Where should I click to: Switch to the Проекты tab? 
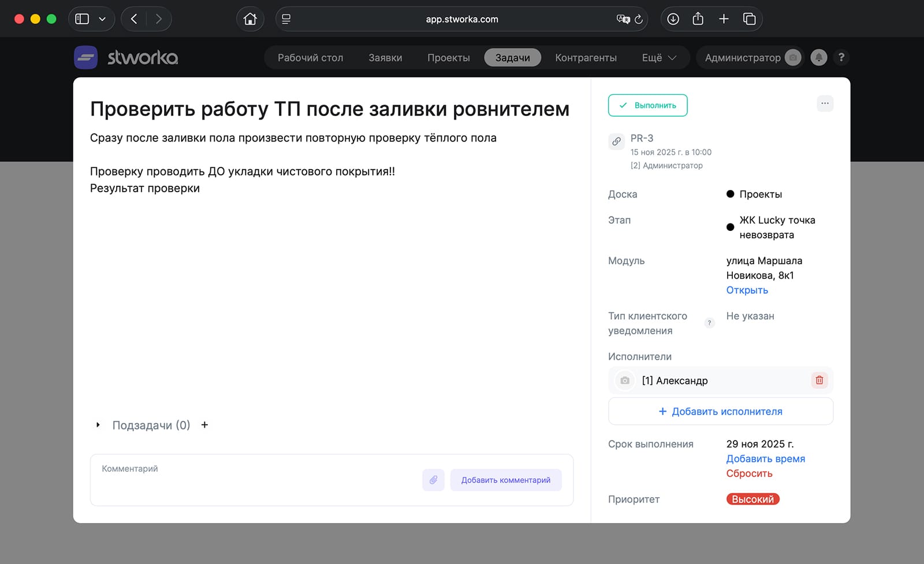[x=448, y=57]
